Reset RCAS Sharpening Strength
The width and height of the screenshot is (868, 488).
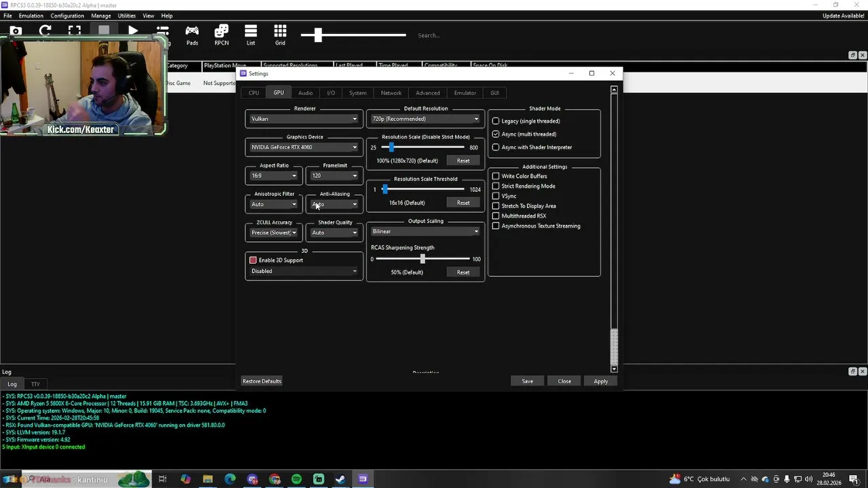tap(463, 272)
